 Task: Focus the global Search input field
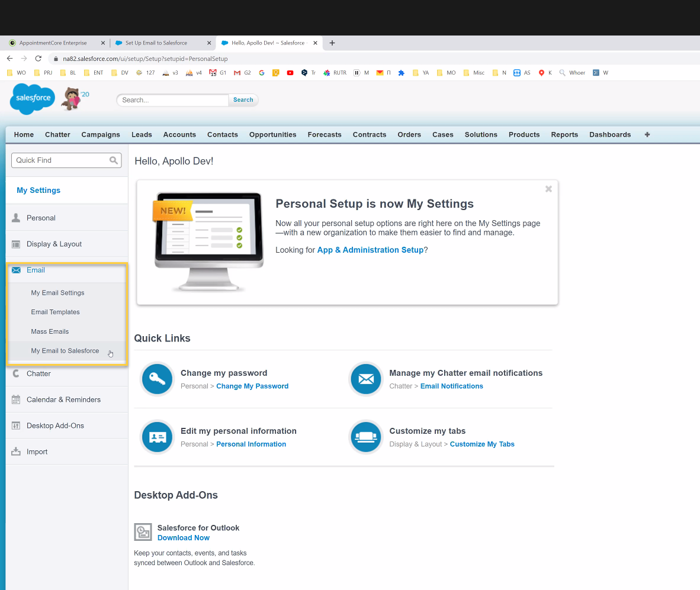pyautogui.click(x=172, y=100)
